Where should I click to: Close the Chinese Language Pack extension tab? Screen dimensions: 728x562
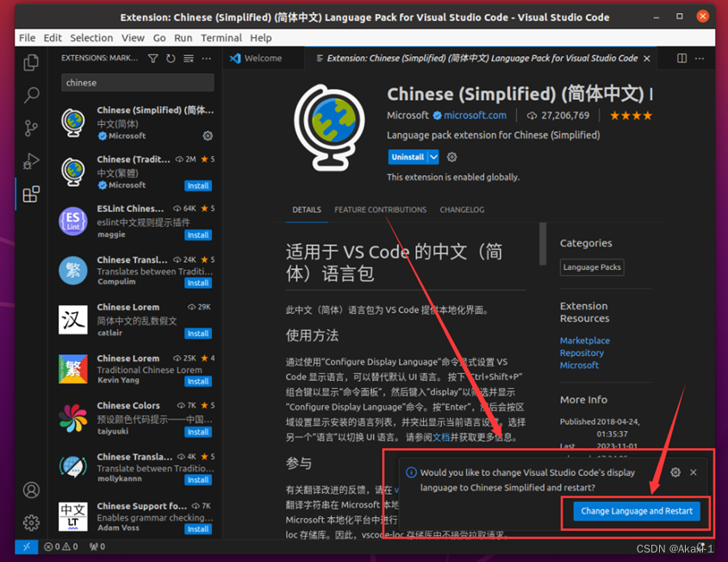tap(647, 58)
